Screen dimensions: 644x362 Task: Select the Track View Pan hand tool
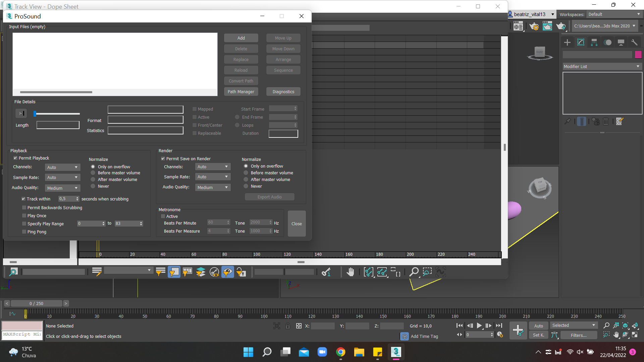(351, 272)
